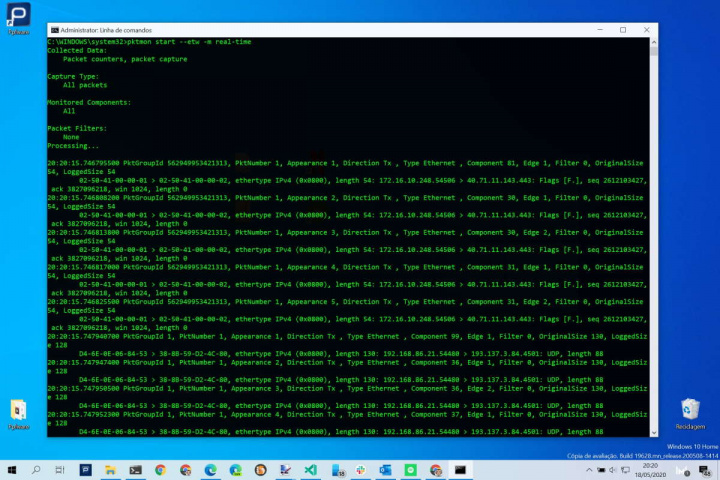Open Task View from the taskbar
The width and height of the screenshot is (720, 480).
pyautogui.click(x=61, y=469)
